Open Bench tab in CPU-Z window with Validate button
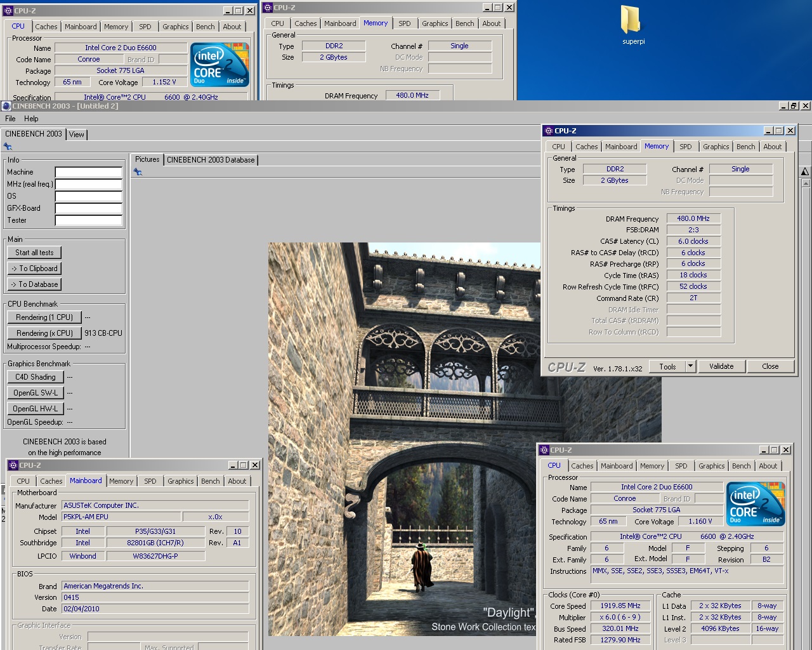This screenshot has width=812, height=650. point(746,147)
